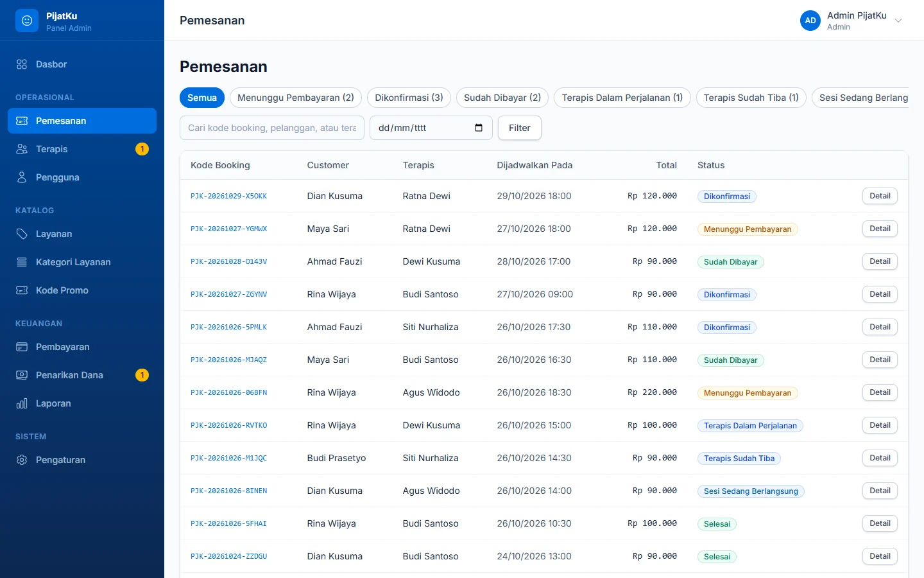Click the Kategori Layanan list icon
Image resolution: width=924 pixels, height=578 pixels.
(x=22, y=262)
